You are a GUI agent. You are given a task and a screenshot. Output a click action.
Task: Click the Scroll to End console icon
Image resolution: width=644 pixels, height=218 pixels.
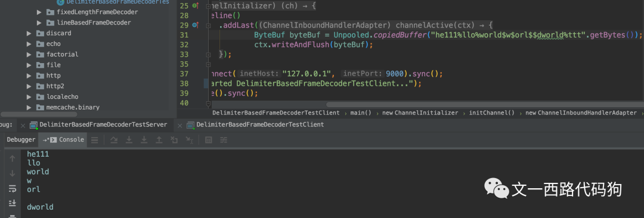pyautogui.click(x=13, y=203)
